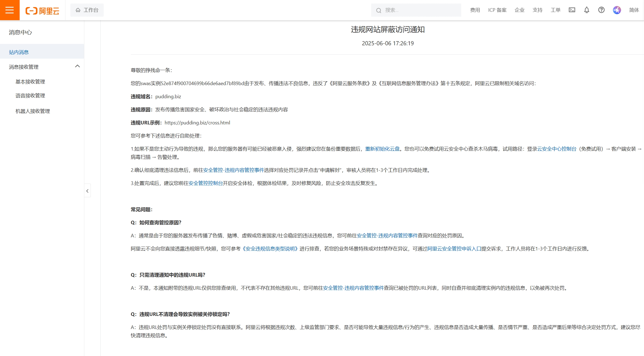This screenshot has height=356, width=644.
Task: Collapse the sidebar with arrow handle
Action: 87,191
